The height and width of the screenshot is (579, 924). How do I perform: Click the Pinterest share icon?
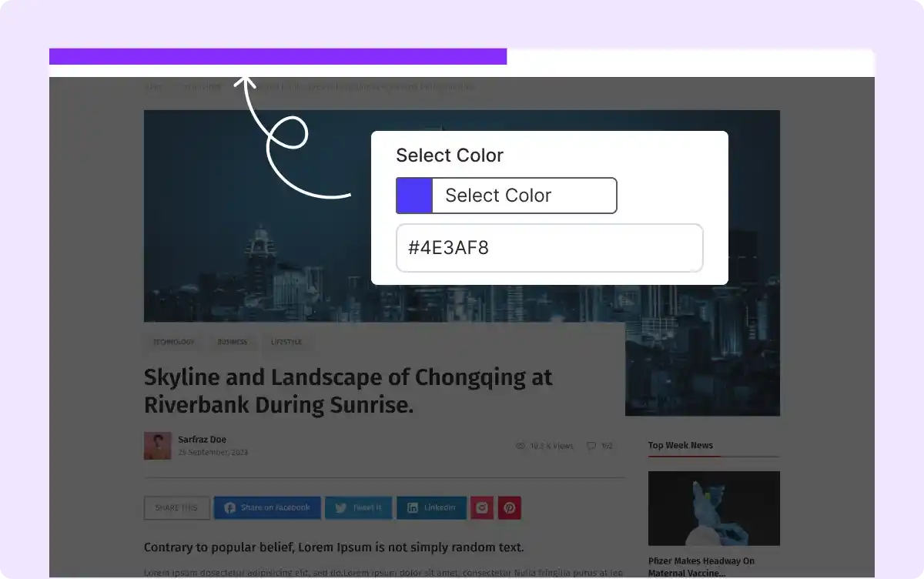pyautogui.click(x=510, y=508)
